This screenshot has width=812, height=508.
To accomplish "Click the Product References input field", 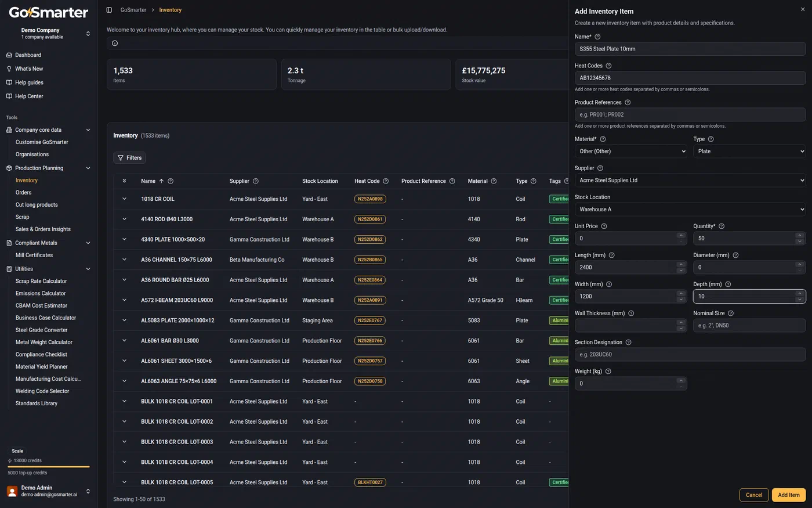I will pyautogui.click(x=690, y=114).
